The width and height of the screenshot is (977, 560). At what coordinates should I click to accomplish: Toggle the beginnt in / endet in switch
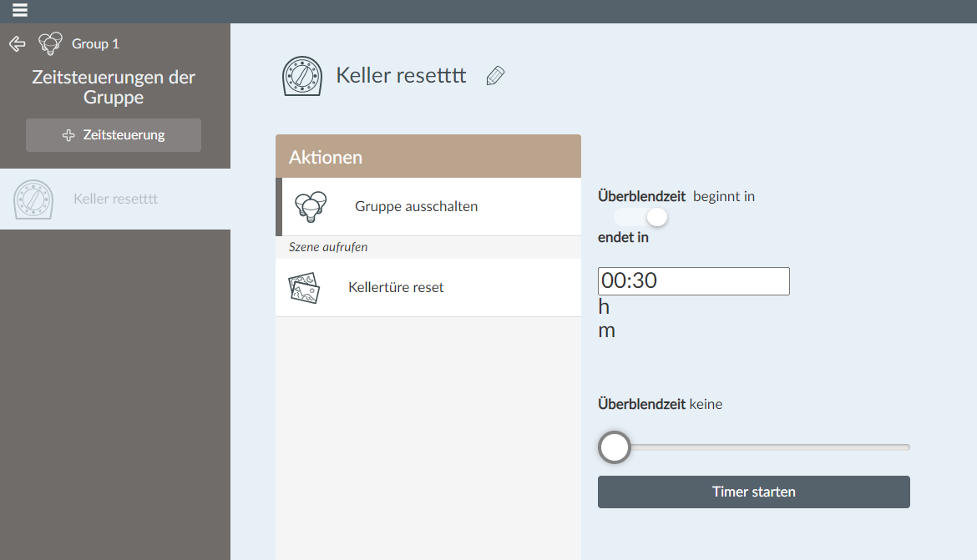641,217
